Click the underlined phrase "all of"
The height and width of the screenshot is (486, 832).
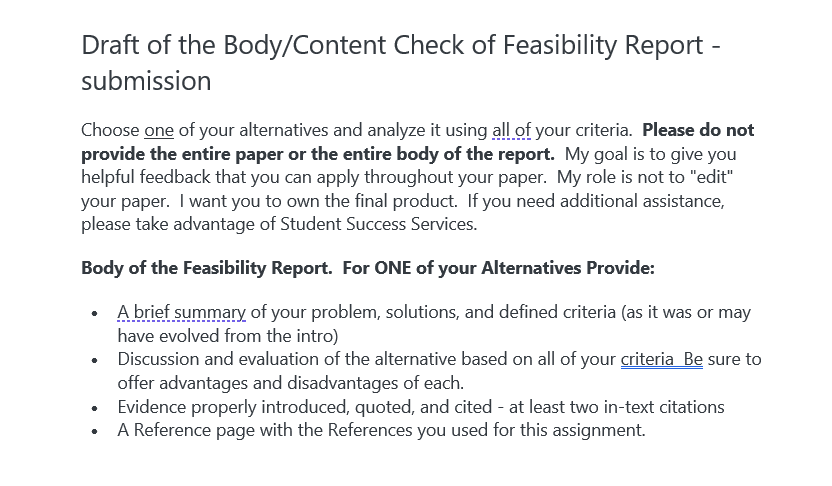click(x=512, y=131)
